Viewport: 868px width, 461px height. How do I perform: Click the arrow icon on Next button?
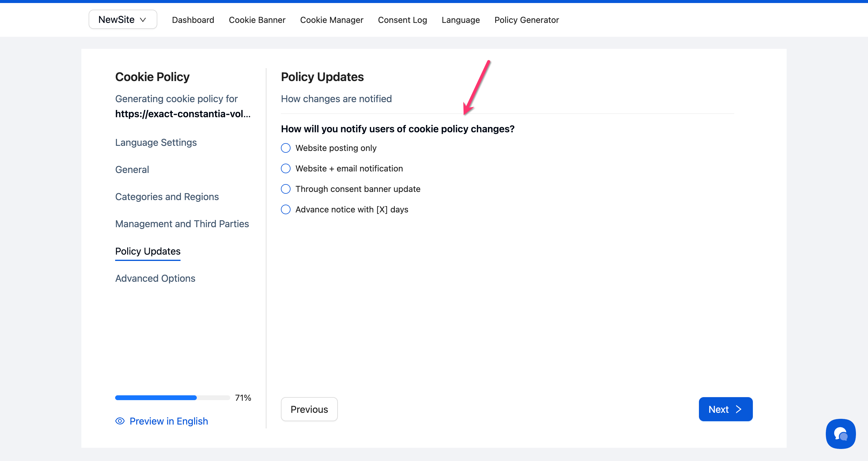738,409
